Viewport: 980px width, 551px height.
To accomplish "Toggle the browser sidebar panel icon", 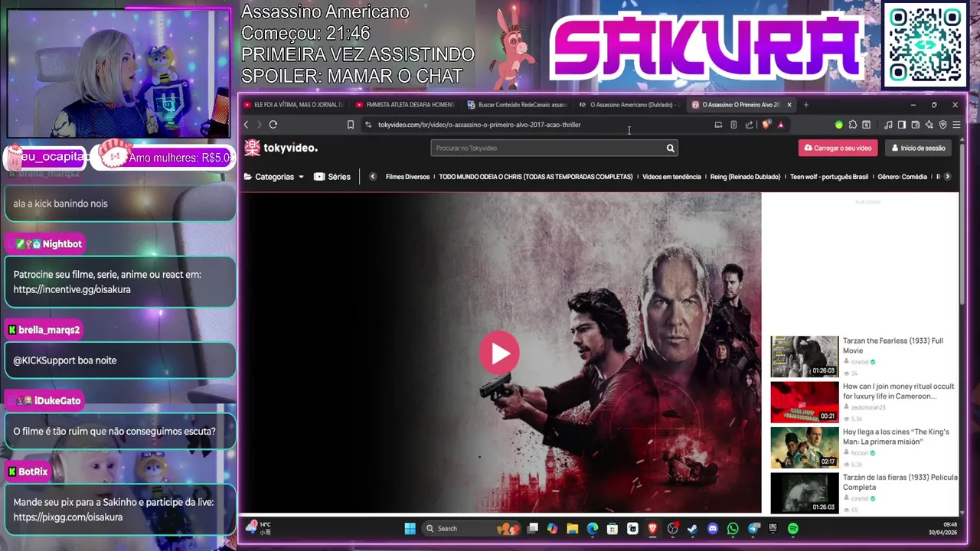I will (x=902, y=125).
